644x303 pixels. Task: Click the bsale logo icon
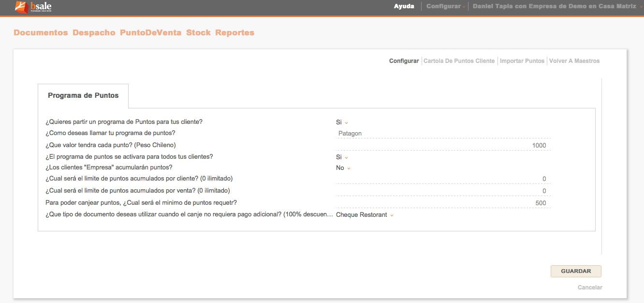click(21, 7)
